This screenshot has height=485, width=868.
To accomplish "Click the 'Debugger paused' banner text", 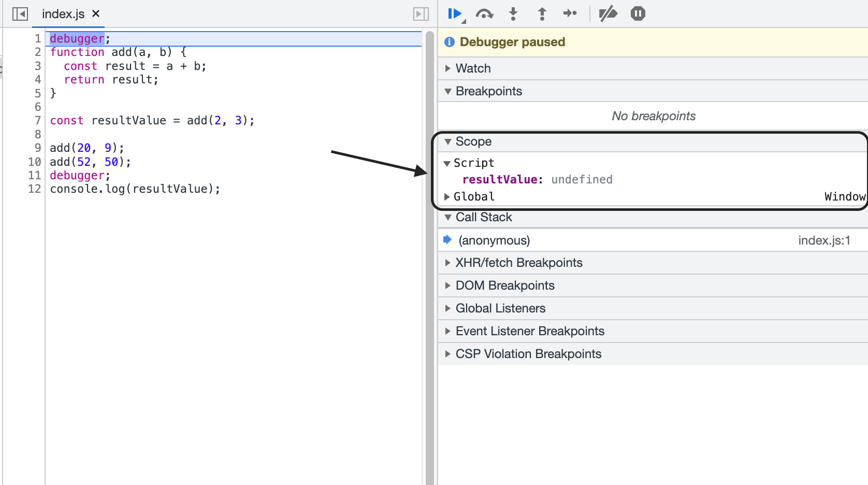I will [x=512, y=42].
